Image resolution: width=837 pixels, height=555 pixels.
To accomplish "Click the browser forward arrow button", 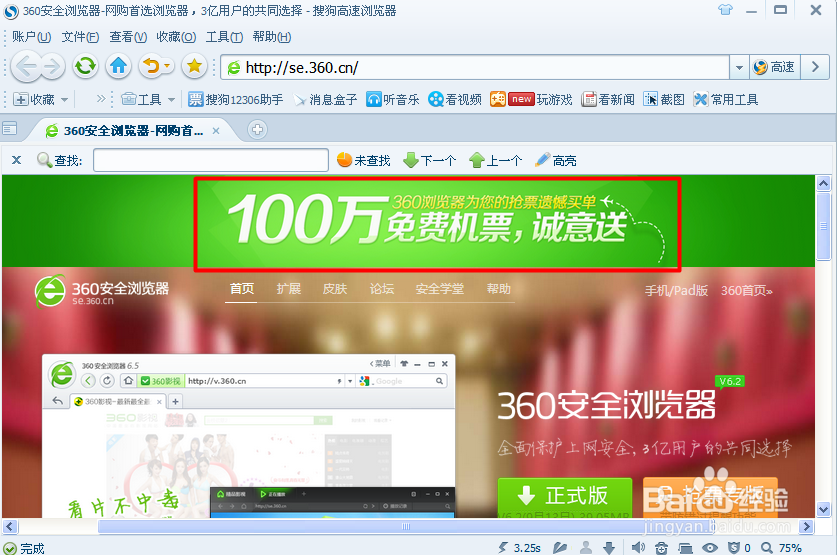I will click(51, 67).
